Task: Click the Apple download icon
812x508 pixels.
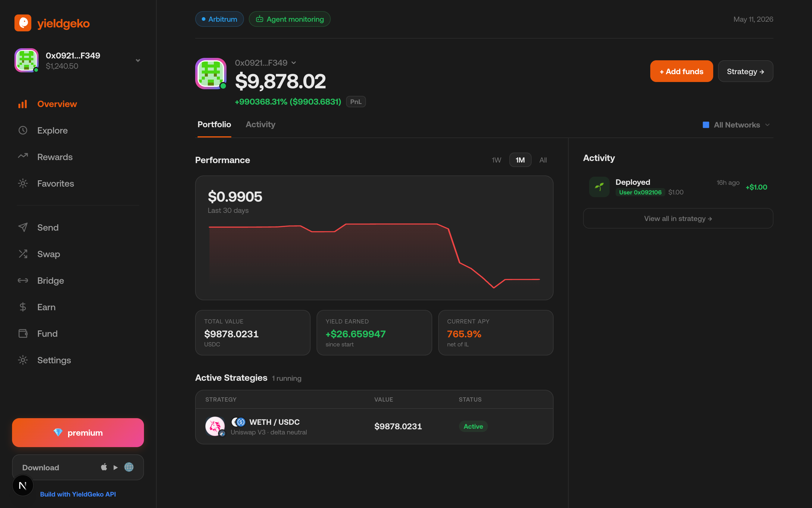Action: coord(104,467)
